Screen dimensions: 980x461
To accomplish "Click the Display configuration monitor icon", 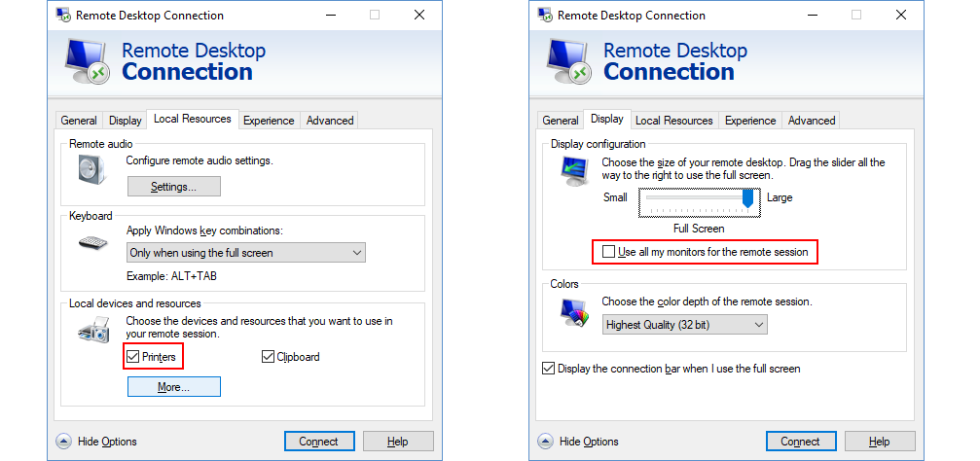I will click(575, 172).
